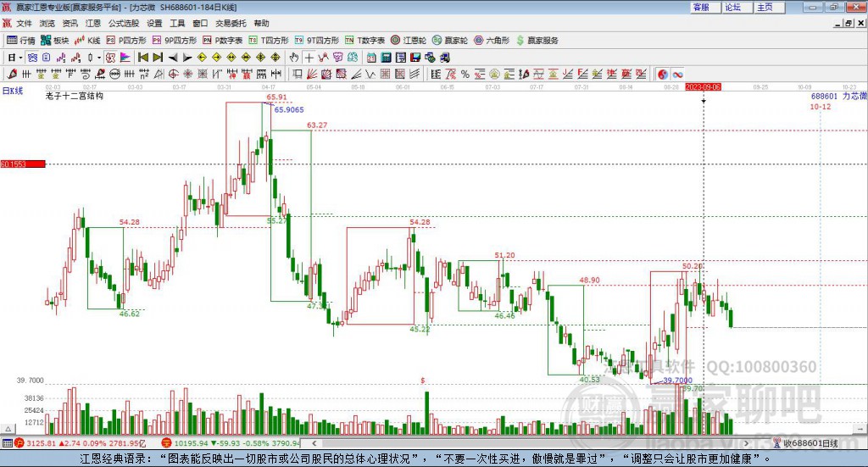Click the Shenzhen index 10195.94 status entry
This screenshot has height=467, width=868.
[231, 443]
